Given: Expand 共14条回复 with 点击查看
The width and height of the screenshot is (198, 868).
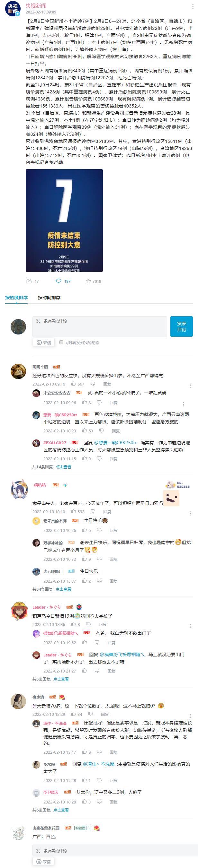Looking at the screenshot, I should (x=63, y=467).
